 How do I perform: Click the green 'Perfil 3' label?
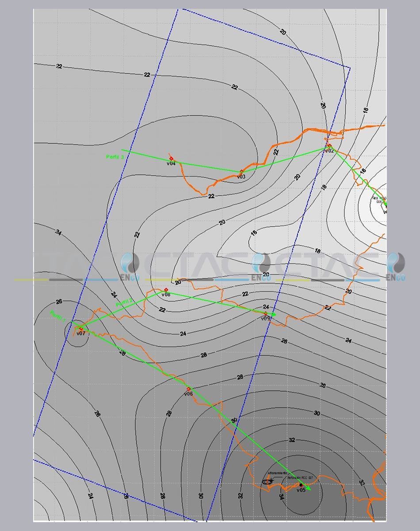click(x=112, y=157)
